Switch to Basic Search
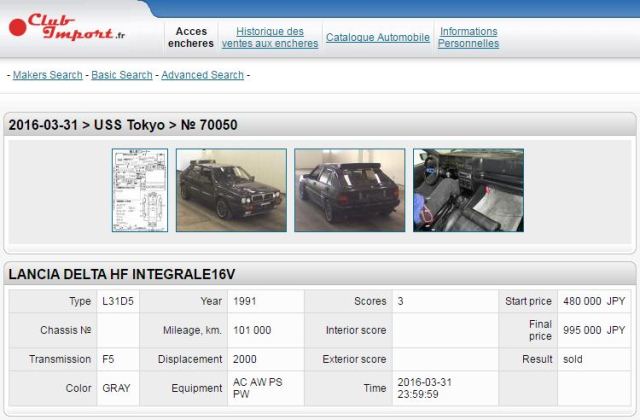Screen dimensions: 640x420 (x=123, y=75)
